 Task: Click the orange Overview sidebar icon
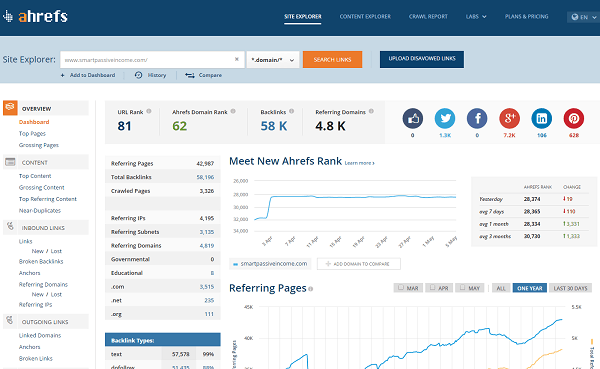point(10,108)
